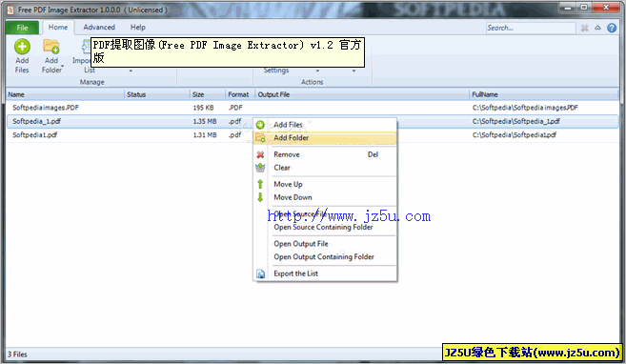Screen dimensions: 626x364
Task: Choose Open Output Containing Folder
Action: tap(325, 256)
